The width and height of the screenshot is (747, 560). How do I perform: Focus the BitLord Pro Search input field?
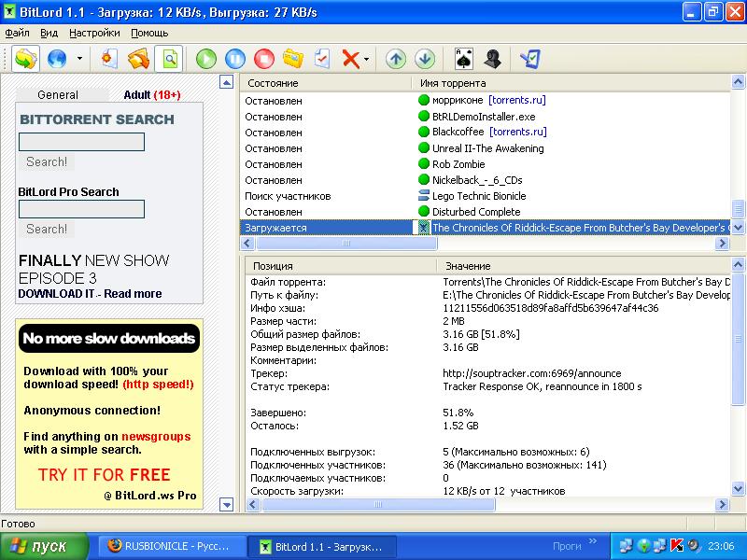click(81, 209)
